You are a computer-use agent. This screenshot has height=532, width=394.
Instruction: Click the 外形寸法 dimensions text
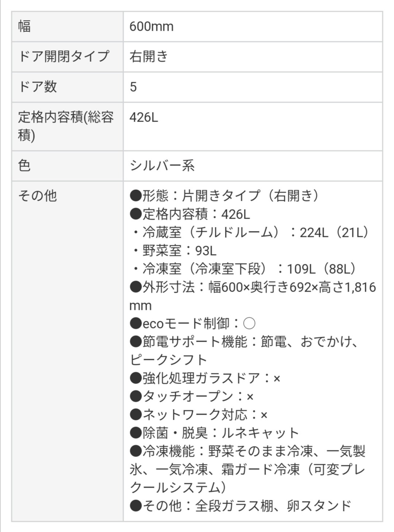252,288
